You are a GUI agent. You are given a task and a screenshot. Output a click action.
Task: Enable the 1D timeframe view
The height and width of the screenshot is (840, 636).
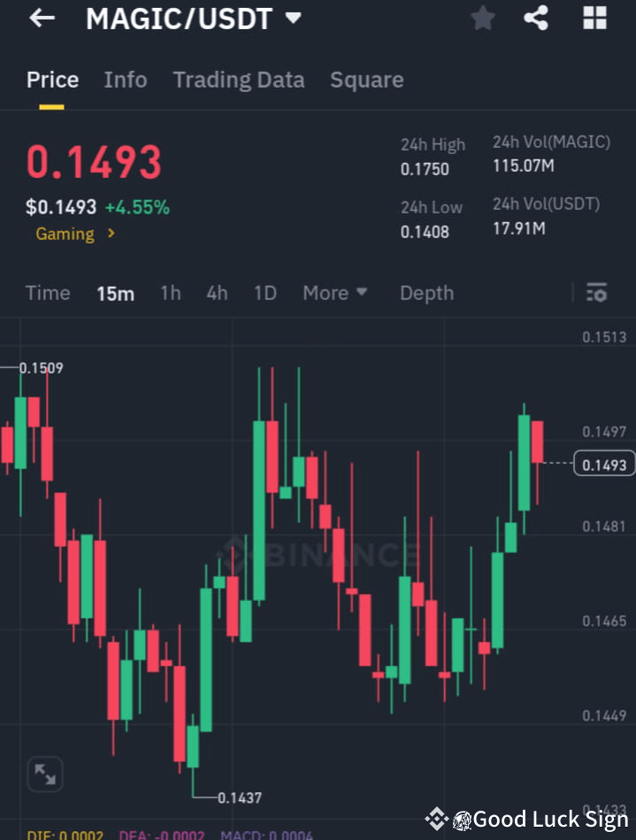coord(264,293)
